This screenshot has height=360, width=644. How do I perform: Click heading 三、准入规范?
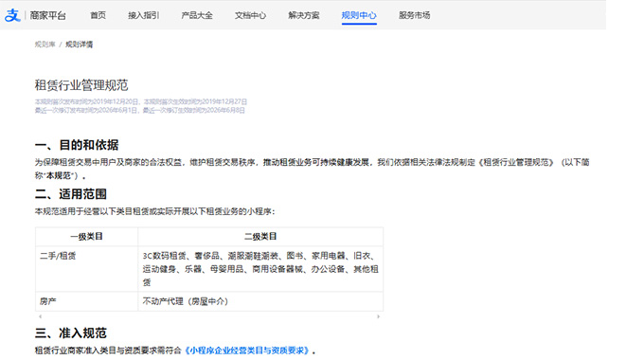point(71,333)
